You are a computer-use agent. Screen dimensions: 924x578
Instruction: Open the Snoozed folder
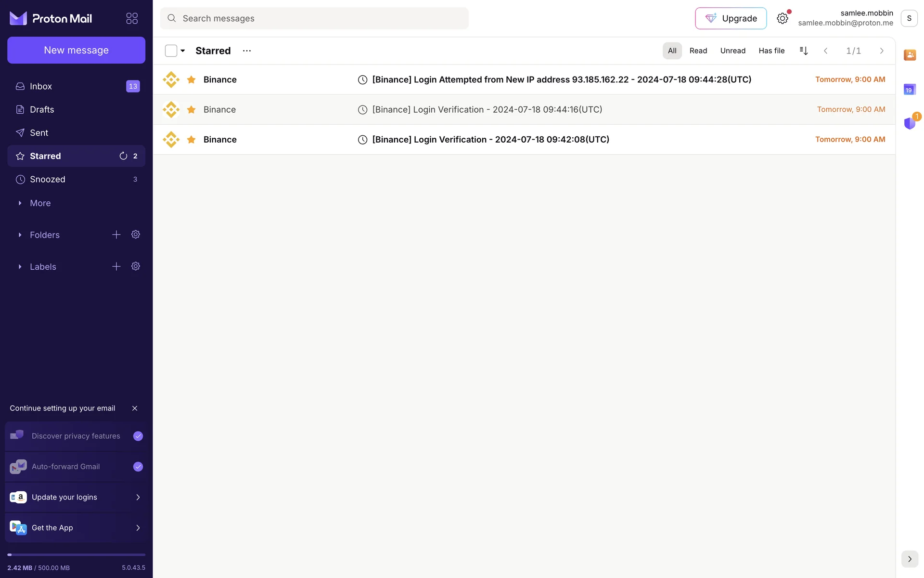click(47, 179)
